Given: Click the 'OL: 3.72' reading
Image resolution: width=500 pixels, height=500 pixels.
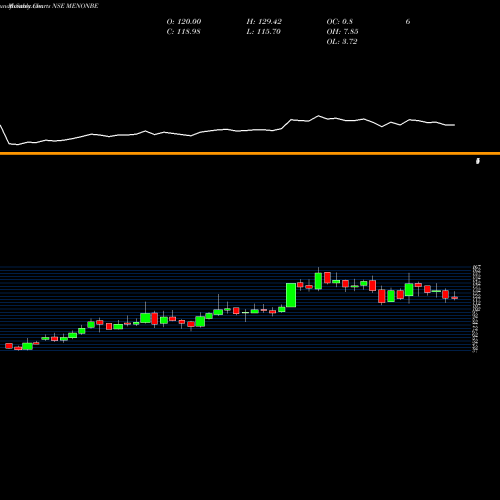Looking at the screenshot, I should click(x=342, y=42).
